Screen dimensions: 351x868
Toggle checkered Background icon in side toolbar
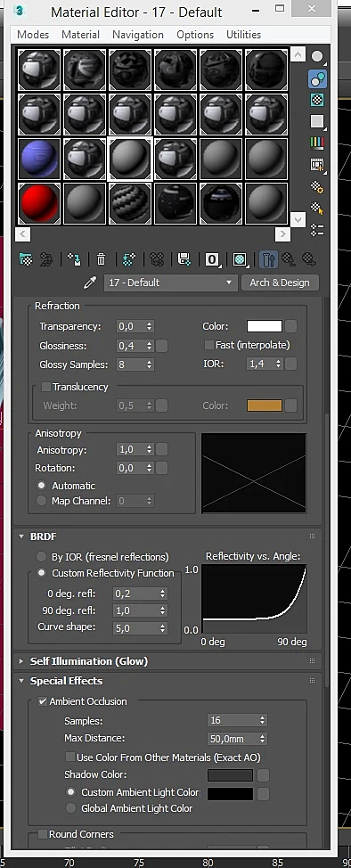coord(317,100)
